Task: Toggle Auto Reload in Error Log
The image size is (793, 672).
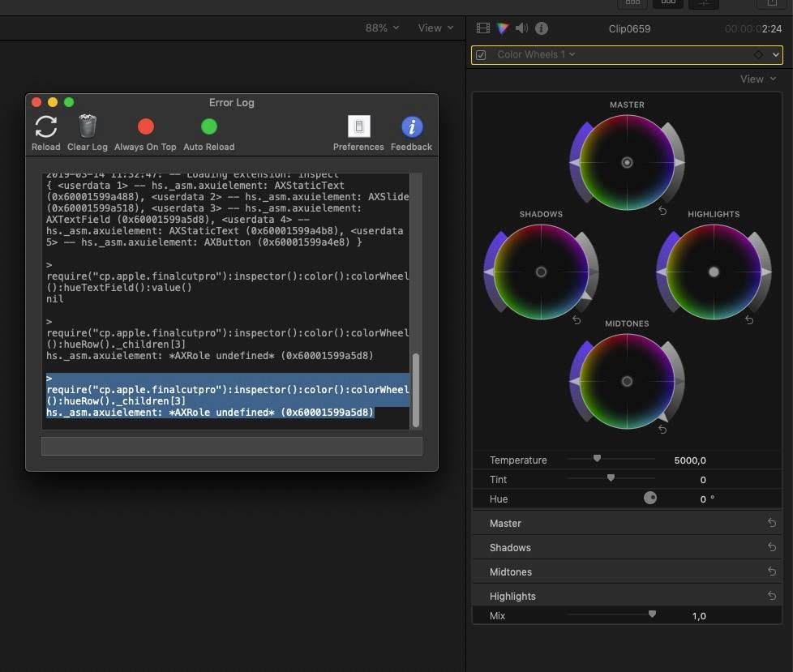Action: pos(208,127)
